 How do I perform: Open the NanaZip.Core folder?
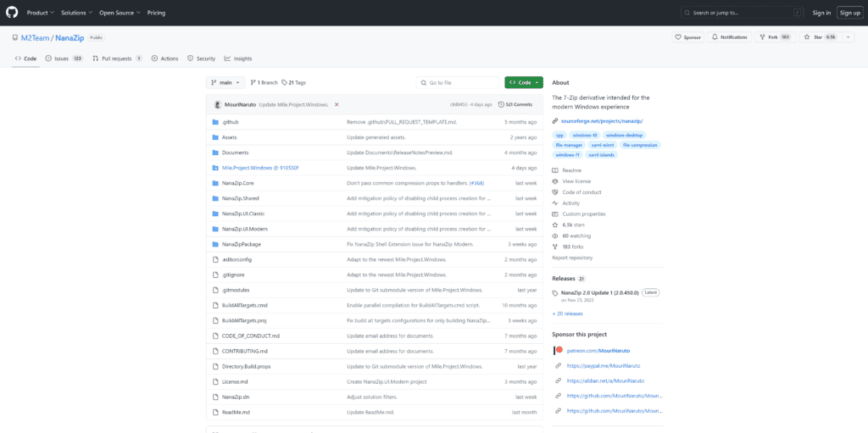tap(237, 183)
